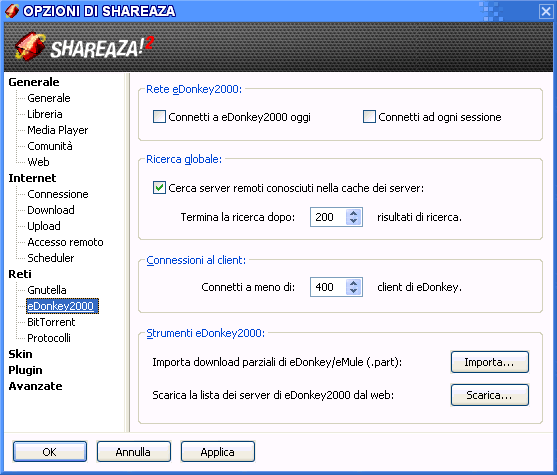This screenshot has width=557, height=475.
Task: Increase Connetti a meno di value
Action: tap(353, 283)
